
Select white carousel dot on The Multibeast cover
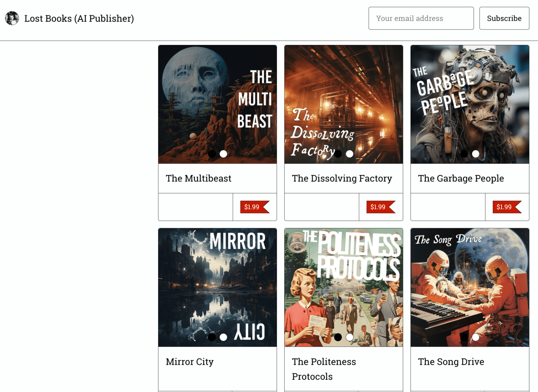coord(223,154)
